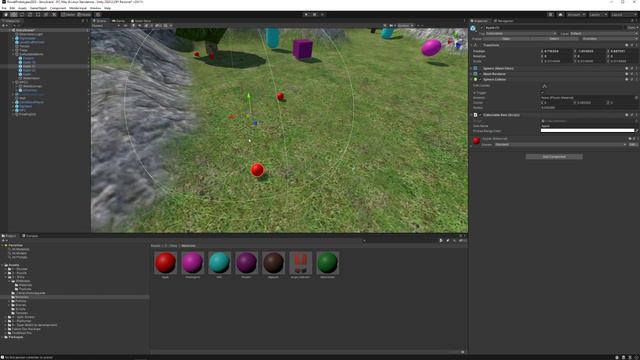Open the Tag dropdown in Inspector

coord(520,33)
